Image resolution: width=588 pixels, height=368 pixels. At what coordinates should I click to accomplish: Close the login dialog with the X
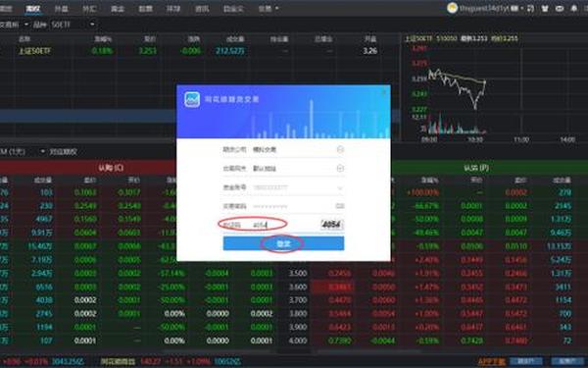coord(383,92)
